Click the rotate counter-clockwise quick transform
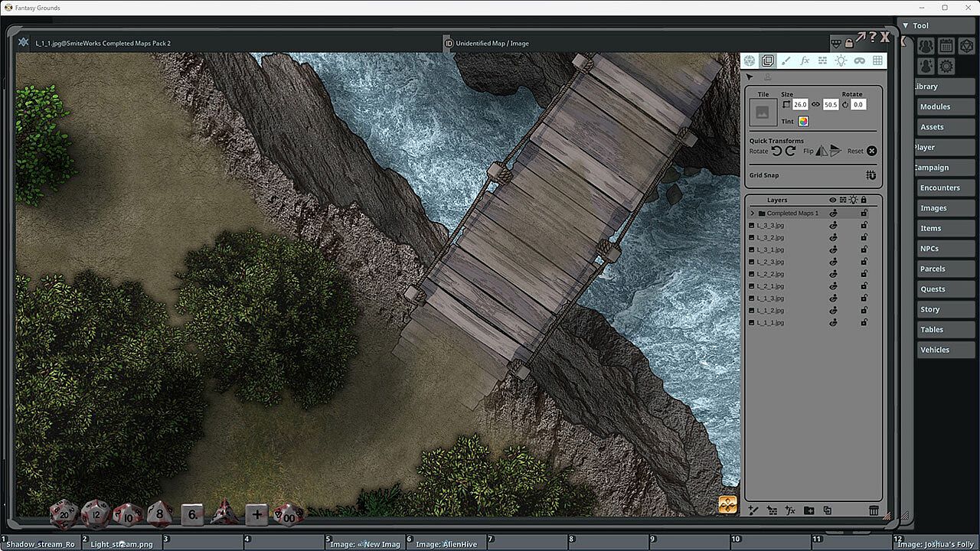The width and height of the screenshot is (980, 551). pyautogui.click(x=776, y=151)
